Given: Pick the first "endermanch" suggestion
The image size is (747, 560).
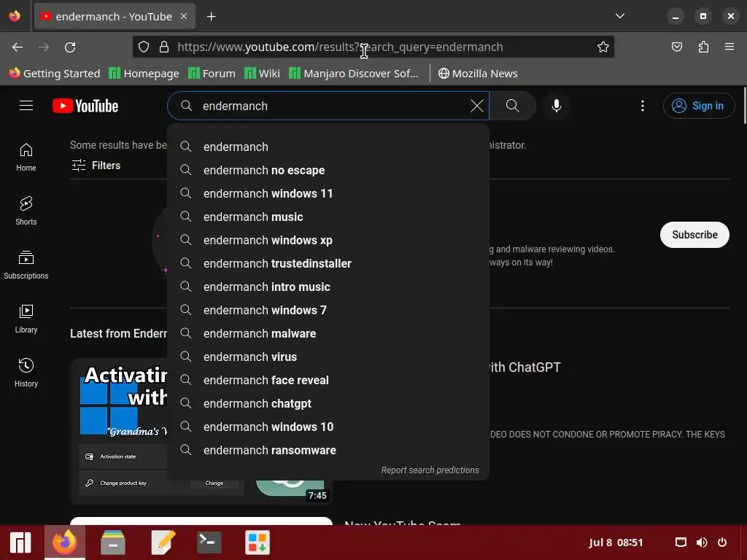Looking at the screenshot, I should (328, 147).
